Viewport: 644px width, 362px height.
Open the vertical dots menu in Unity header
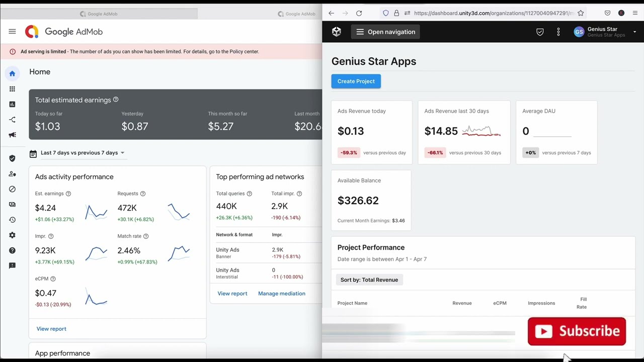tap(558, 32)
